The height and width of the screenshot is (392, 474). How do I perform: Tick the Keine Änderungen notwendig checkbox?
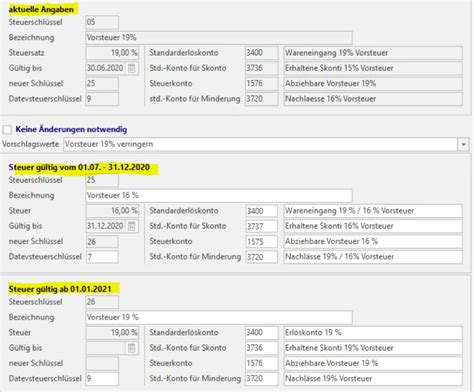coord(7,129)
